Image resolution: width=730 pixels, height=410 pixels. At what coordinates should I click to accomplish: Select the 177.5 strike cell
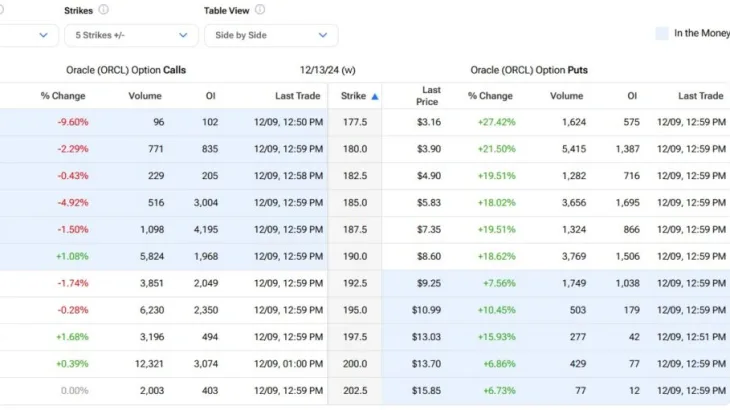pyautogui.click(x=355, y=122)
